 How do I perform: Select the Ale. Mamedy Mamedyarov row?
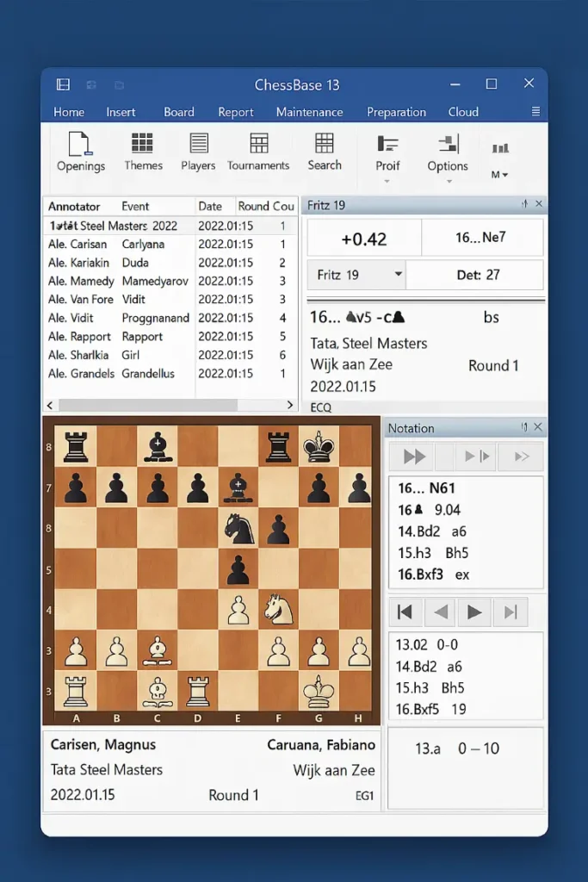click(170, 281)
